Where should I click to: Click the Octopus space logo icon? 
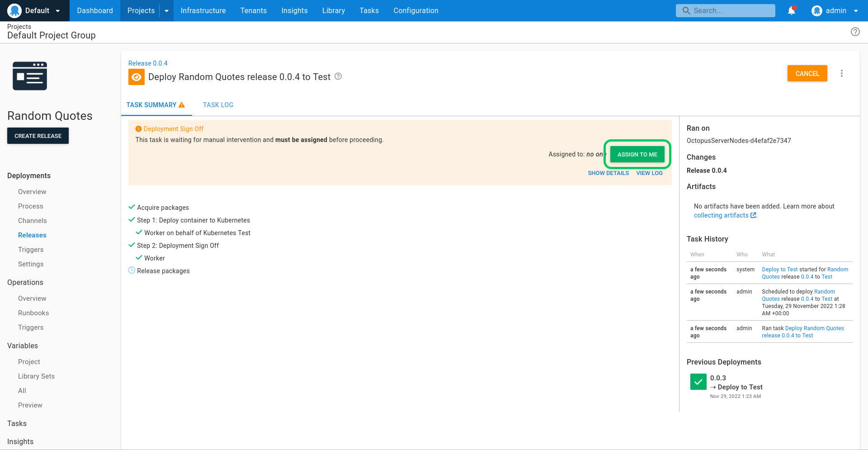pos(14,10)
